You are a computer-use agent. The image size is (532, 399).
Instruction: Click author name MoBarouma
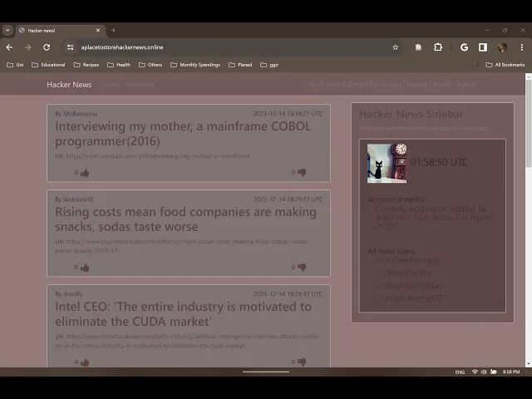[x=80, y=114]
